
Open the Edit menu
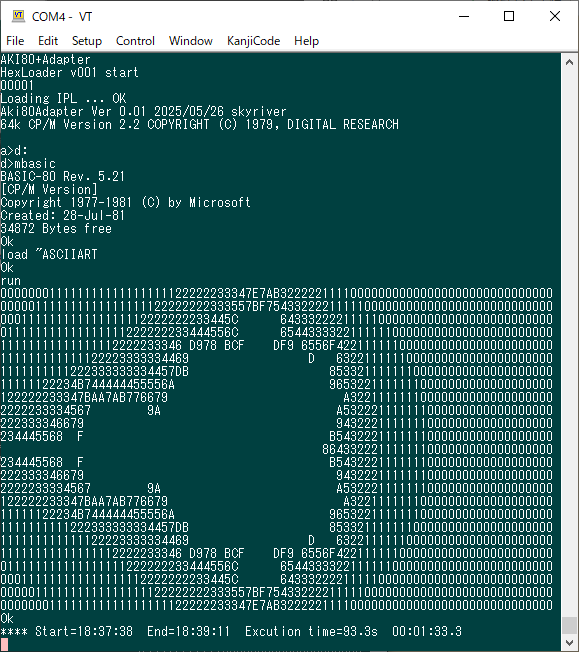click(48, 41)
